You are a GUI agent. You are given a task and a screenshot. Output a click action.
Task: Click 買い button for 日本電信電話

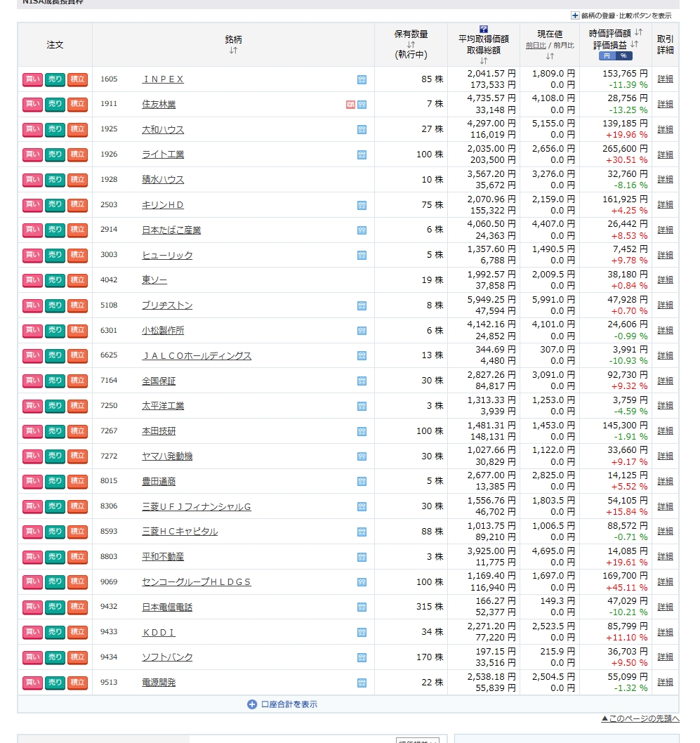(33, 607)
